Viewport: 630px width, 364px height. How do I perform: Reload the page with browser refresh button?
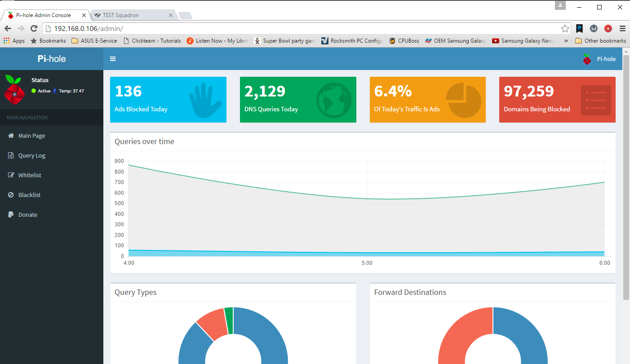point(34,28)
